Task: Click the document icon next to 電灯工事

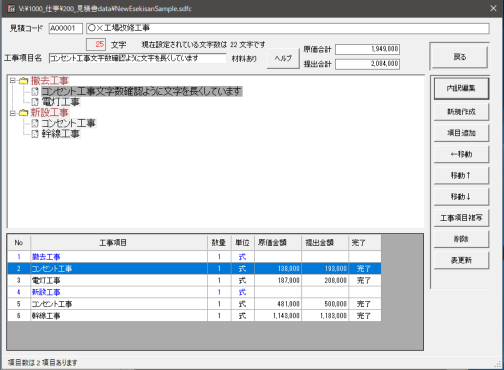Action: click(35, 102)
